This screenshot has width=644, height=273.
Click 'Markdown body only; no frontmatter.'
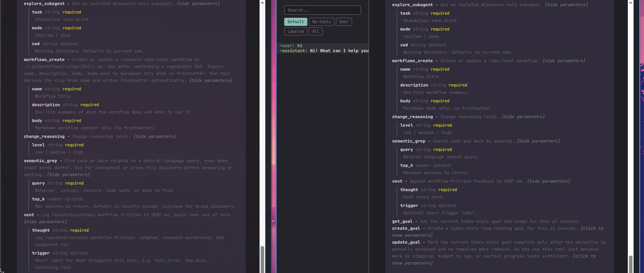click(x=448, y=109)
